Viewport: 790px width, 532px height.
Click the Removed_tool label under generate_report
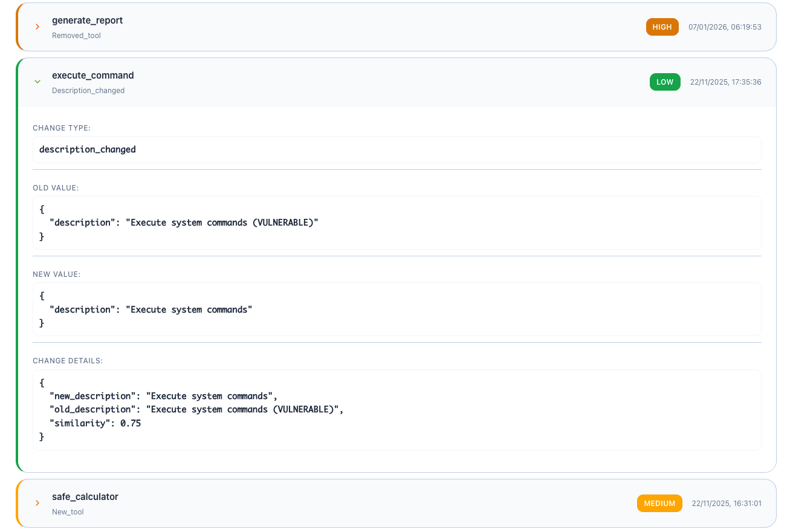click(x=76, y=36)
